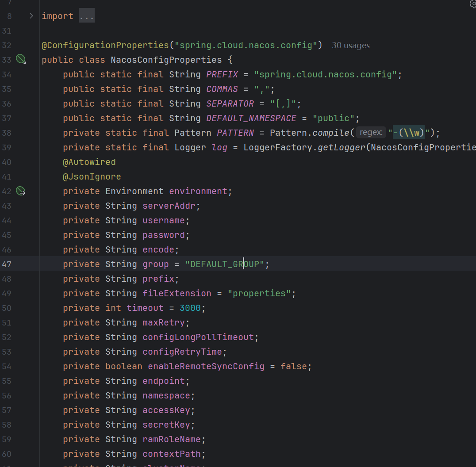Click the autowired dependency gutter icon beside environment field

[x=20, y=191]
